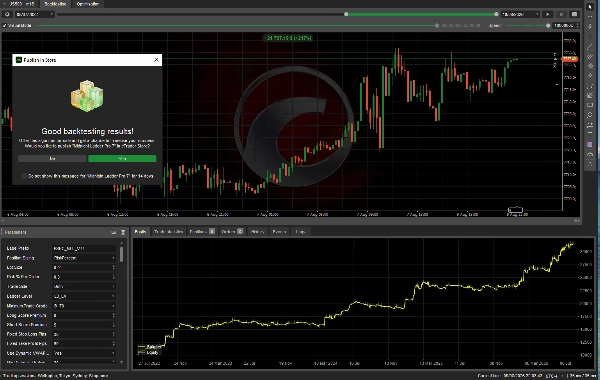This screenshot has height=380, width=600.
Task: Select the cursor pointer tool in right toolbar
Action: 590,7
